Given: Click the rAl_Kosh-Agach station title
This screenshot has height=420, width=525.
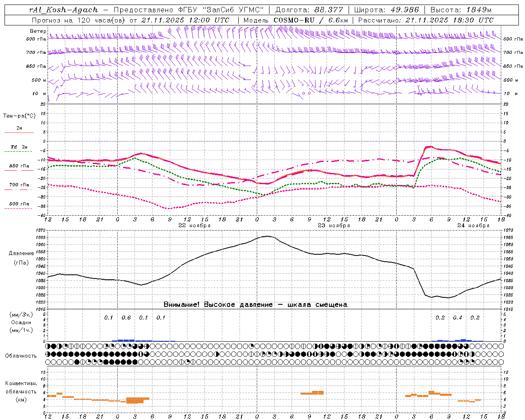Looking at the screenshot, I should [x=64, y=10].
